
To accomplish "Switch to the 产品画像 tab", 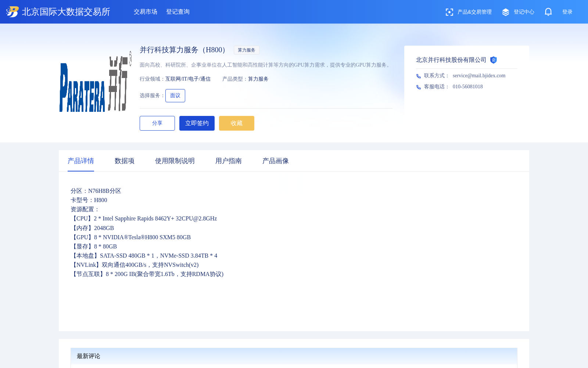I will (x=276, y=161).
